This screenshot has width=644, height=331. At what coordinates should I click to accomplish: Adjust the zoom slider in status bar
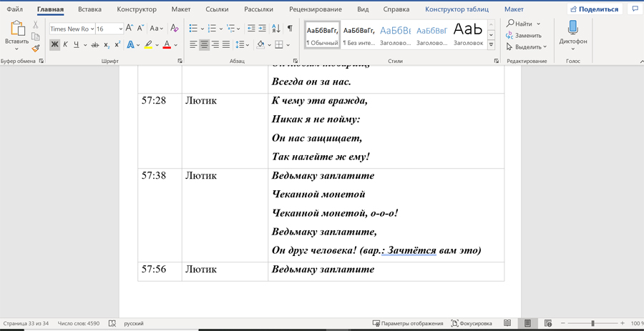[593, 323]
